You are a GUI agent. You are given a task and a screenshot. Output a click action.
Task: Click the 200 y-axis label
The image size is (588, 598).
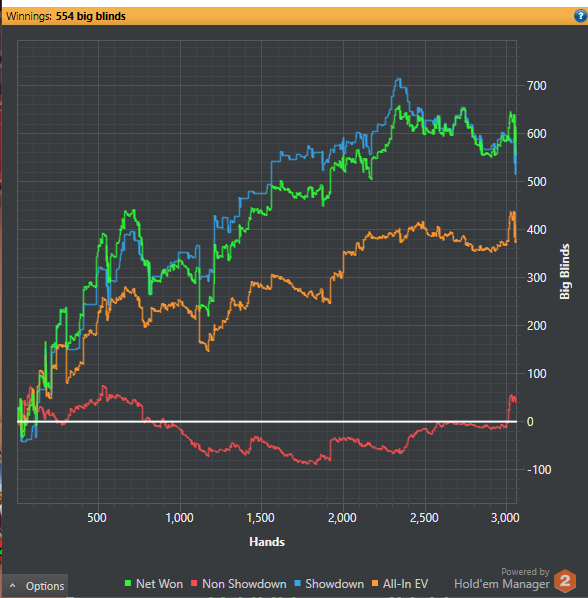(x=537, y=326)
